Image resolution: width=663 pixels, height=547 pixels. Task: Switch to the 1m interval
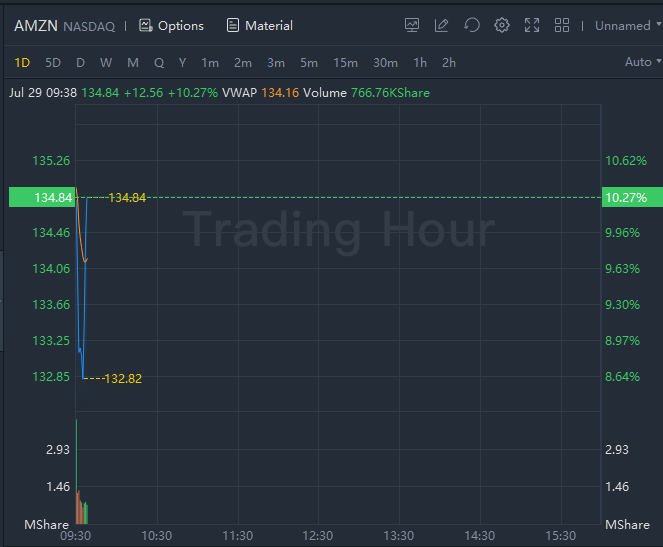tap(210, 63)
